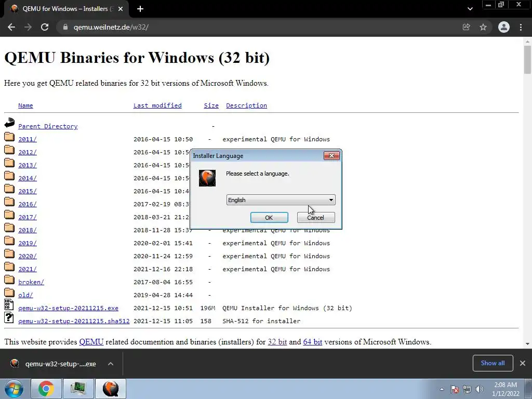Open the Chrome profile avatar

click(x=504, y=27)
